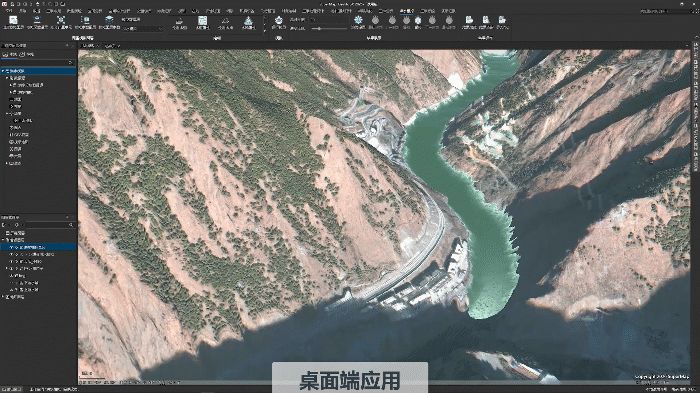This screenshot has width=700, height=393.
Task: Collapse the highlighted root node in the upper tree
Action: point(3,71)
